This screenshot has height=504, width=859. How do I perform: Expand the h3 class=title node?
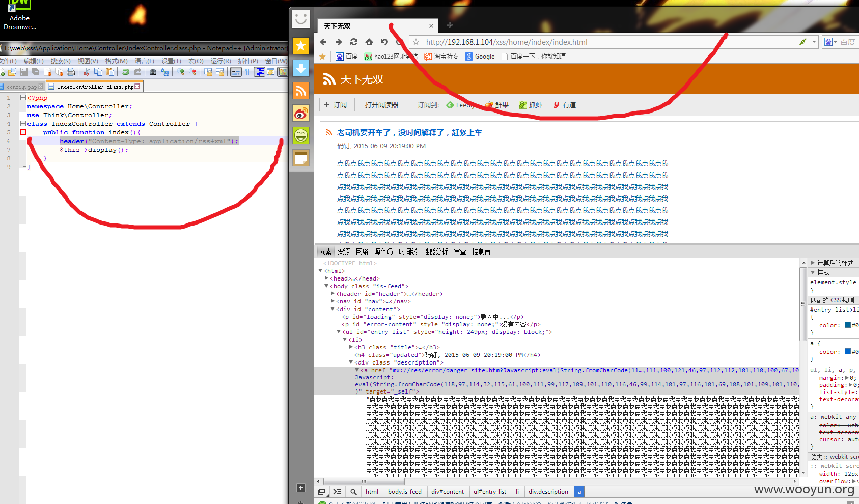(351, 347)
